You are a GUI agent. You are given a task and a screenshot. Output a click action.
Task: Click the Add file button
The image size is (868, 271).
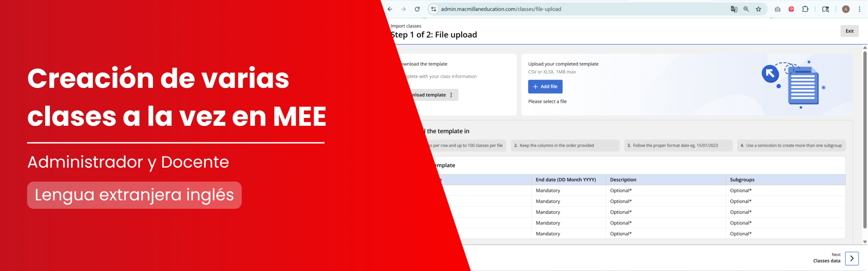[x=545, y=87]
